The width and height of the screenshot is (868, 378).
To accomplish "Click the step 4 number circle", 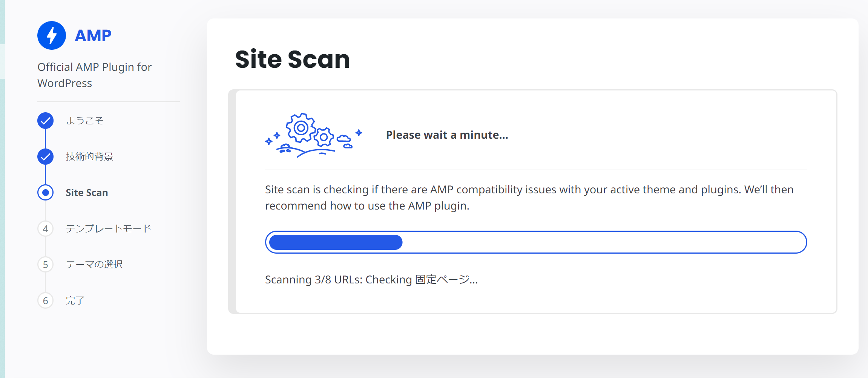I will pos(46,228).
